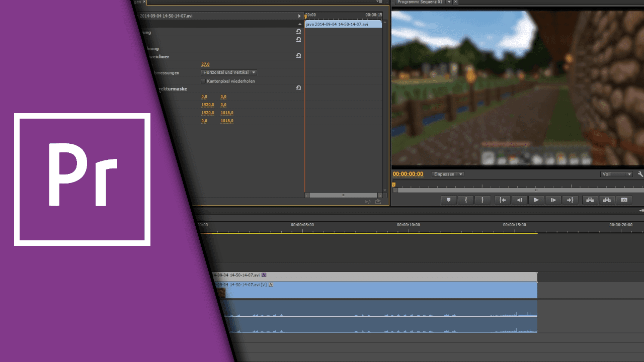The height and width of the screenshot is (362, 644).
Task: Click timeline ruler at 00:00:10:00
Action: point(409,225)
